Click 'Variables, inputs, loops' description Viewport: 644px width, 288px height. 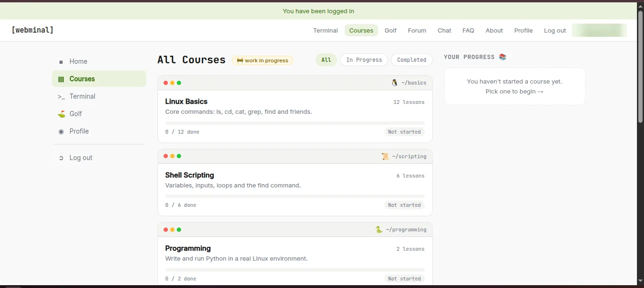click(x=233, y=186)
